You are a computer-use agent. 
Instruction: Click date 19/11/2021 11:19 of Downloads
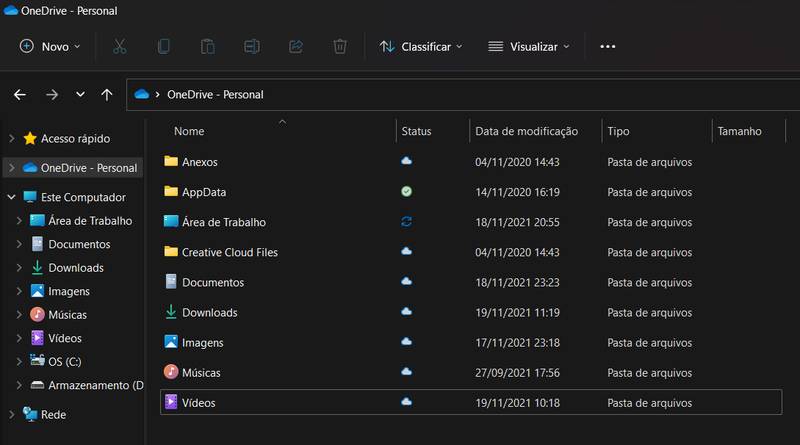tap(517, 312)
